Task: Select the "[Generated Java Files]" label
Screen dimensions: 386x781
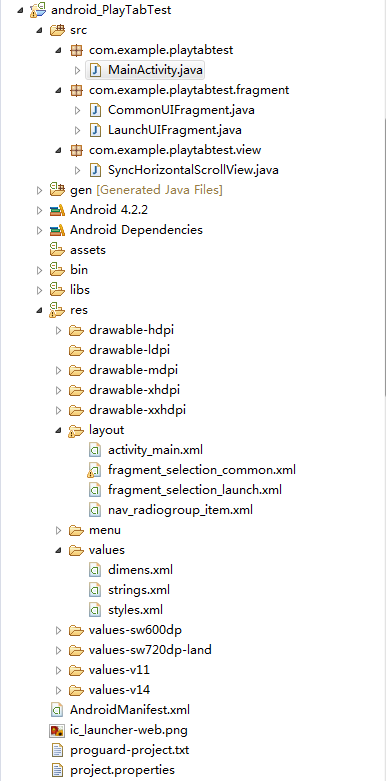Action: coord(159,190)
